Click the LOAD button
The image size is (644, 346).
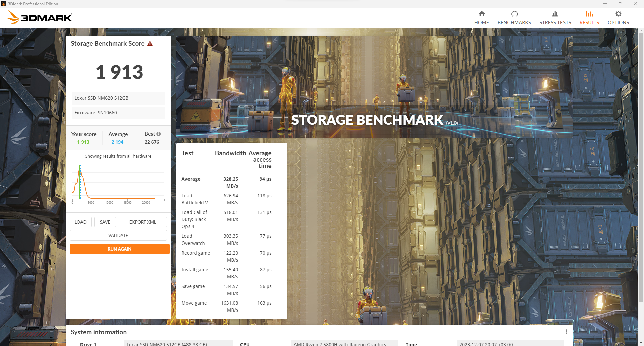click(80, 222)
